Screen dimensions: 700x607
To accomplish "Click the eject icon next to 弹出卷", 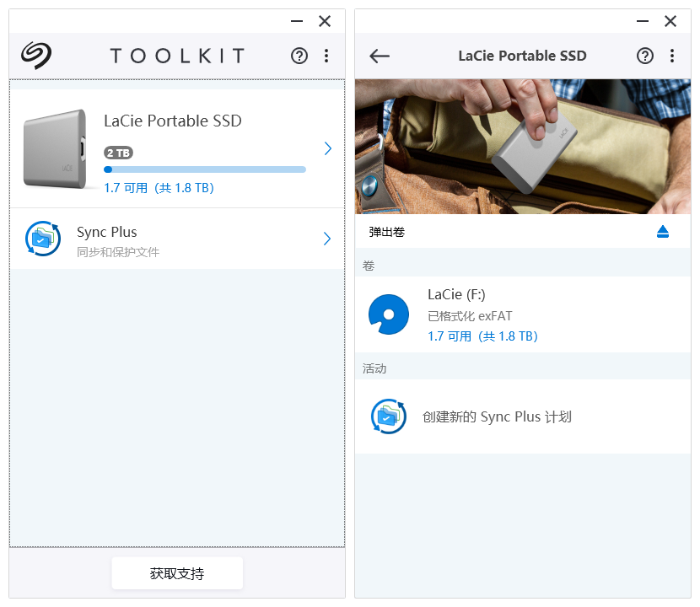I will pyautogui.click(x=663, y=231).
